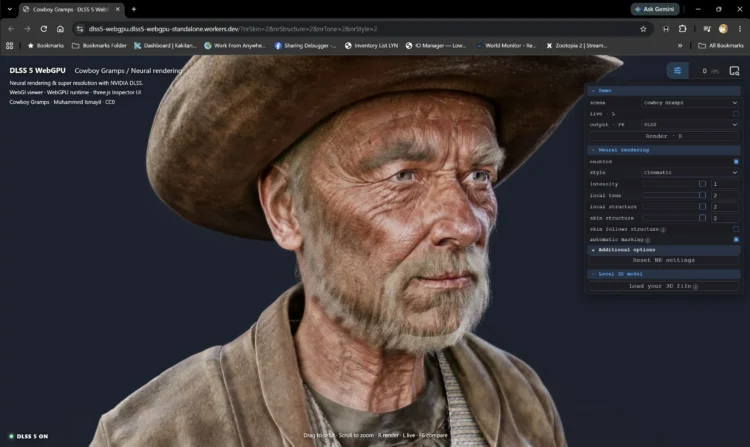750x447 pixels.
Task: Click the local tone slider handle
Action: point(702,195)
